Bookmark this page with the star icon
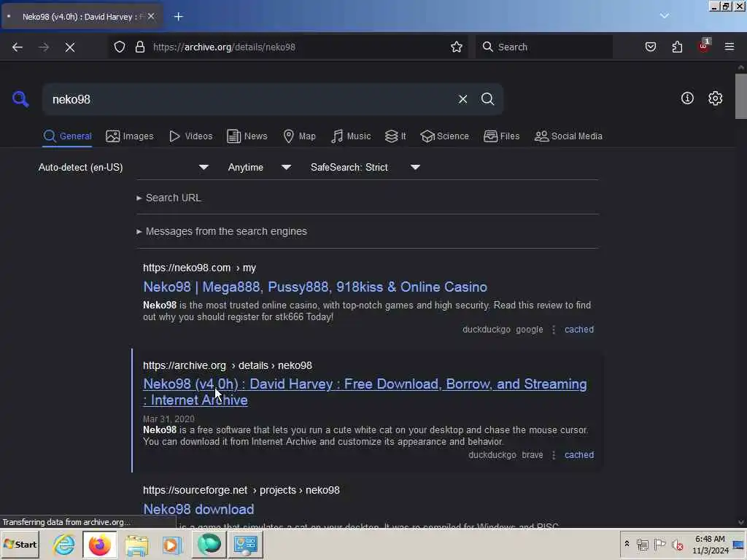 point(457,47)
